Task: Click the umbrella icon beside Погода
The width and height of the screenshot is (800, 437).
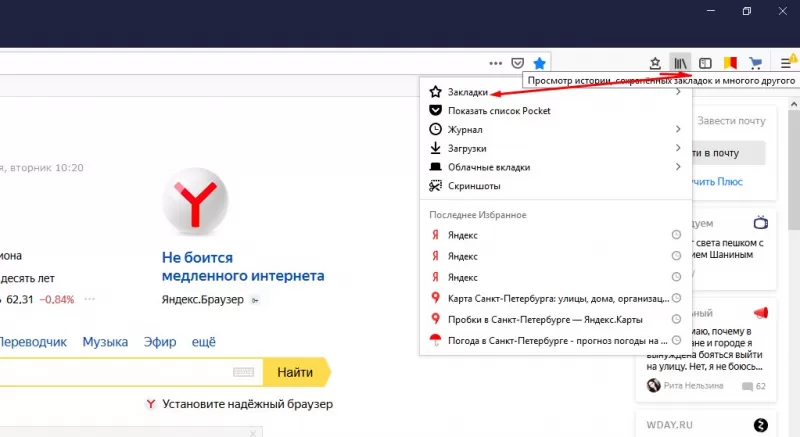Action: [435, 340]
